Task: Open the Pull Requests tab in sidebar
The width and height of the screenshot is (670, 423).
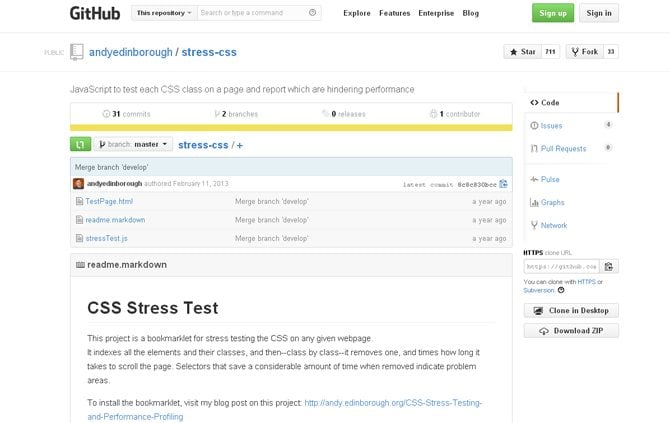Action: click(x=563, y=148)
